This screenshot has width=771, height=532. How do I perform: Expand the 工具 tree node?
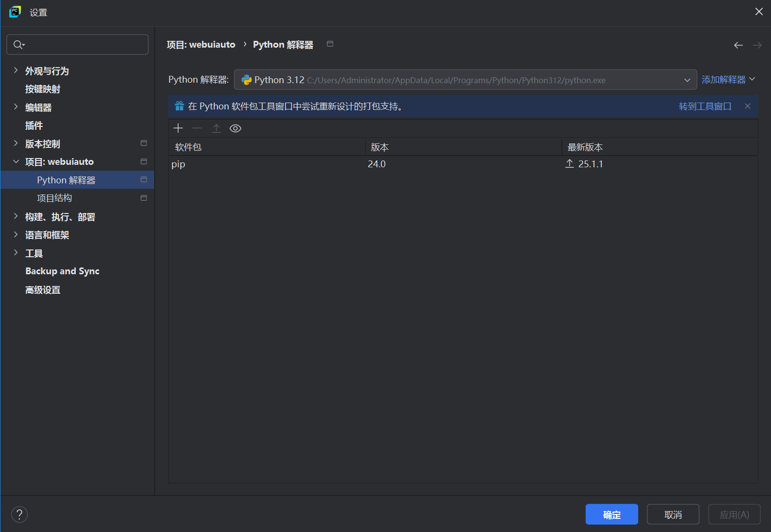(x=16, y=253)
